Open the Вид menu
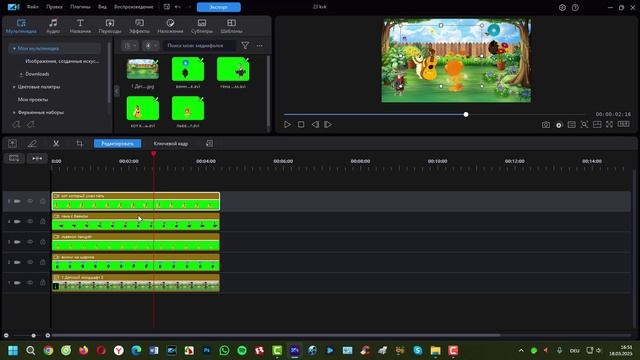 tap(102, 7)
